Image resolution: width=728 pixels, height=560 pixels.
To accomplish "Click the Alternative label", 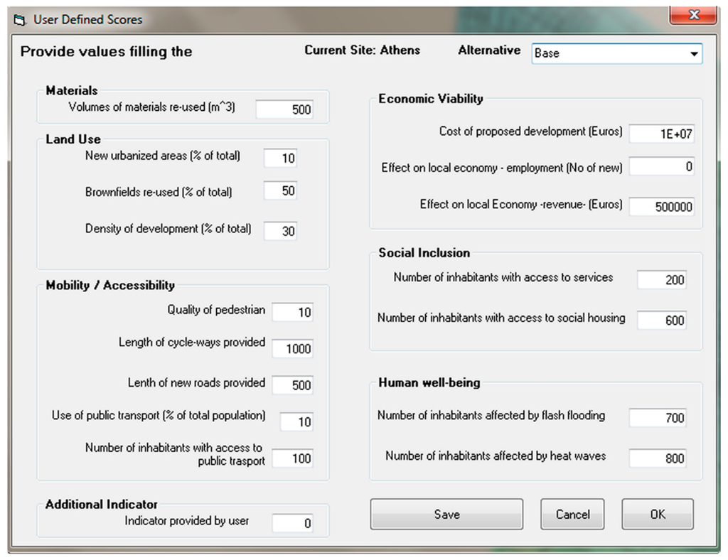I will coord(489,50).
